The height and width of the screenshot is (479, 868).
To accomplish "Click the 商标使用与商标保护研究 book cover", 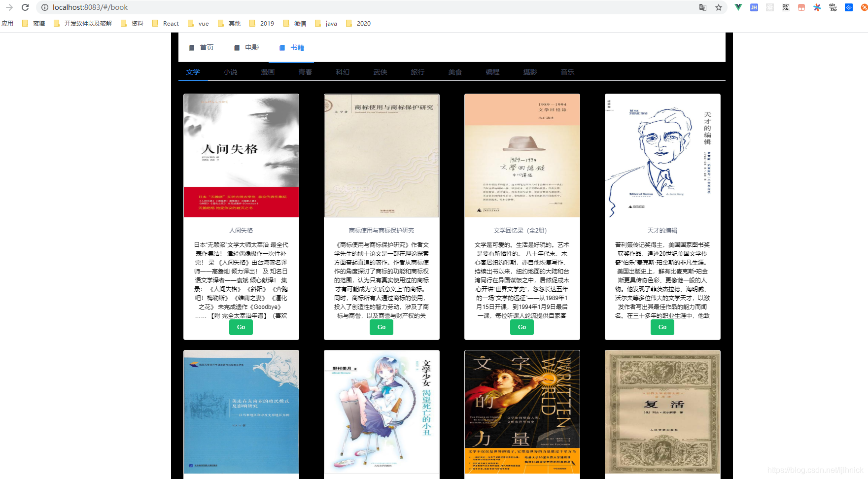I will [x=382, y=156].
